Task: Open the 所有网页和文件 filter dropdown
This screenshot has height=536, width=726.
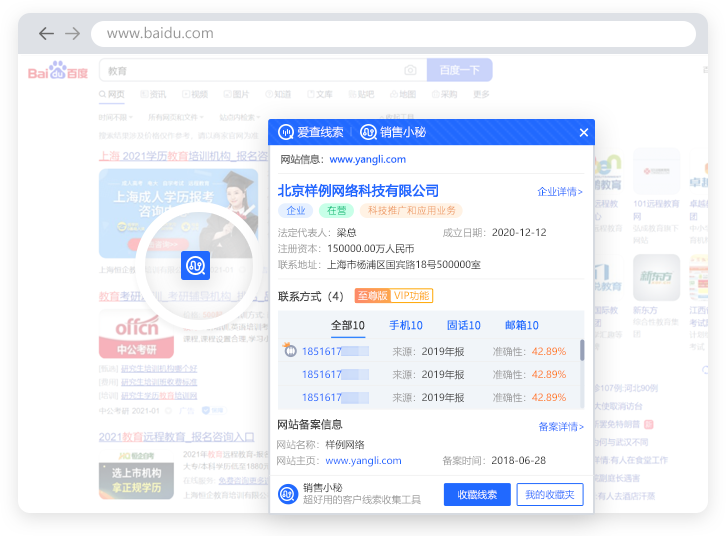Action: coord(176,118)
